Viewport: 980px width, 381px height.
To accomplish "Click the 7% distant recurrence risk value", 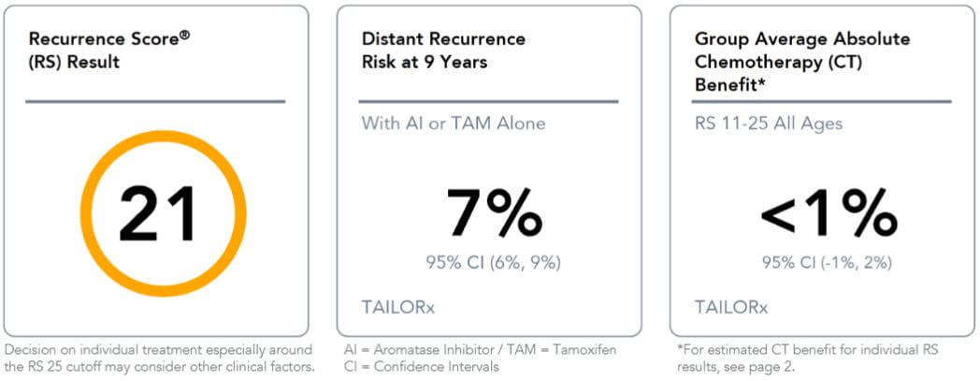I will click(494, 213).
